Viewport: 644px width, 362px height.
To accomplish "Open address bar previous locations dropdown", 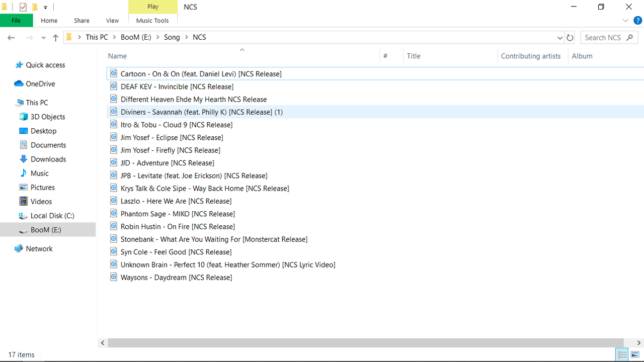I will point(560,38).
